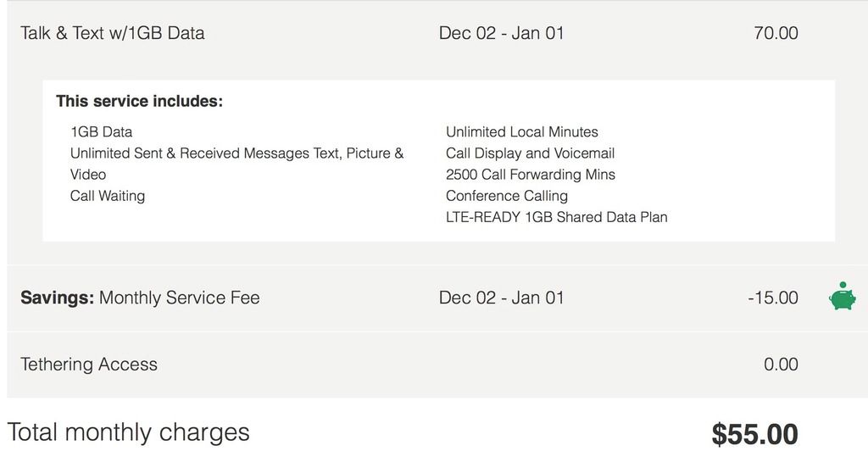The height and width of the screenshot is (468, 868).
Task: Click the "This service includes:" heading
Action: pyautogui.click(x=139, y=102)
